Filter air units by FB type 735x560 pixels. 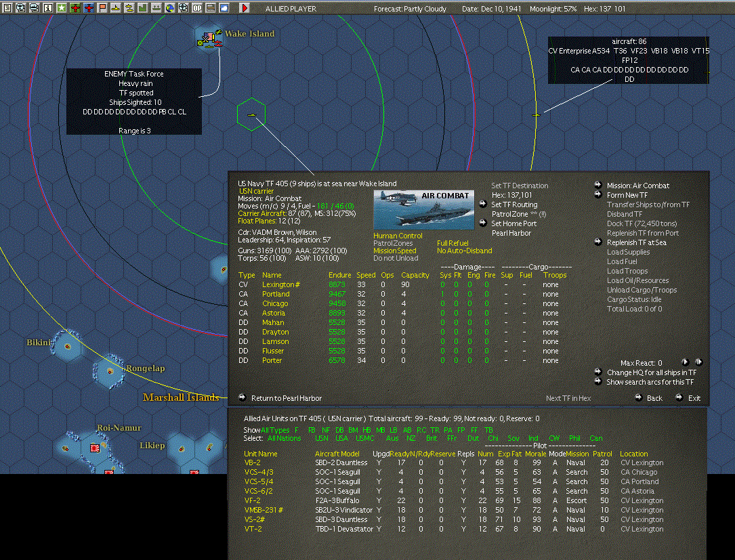pyautogui.click(x=312, y=430)
